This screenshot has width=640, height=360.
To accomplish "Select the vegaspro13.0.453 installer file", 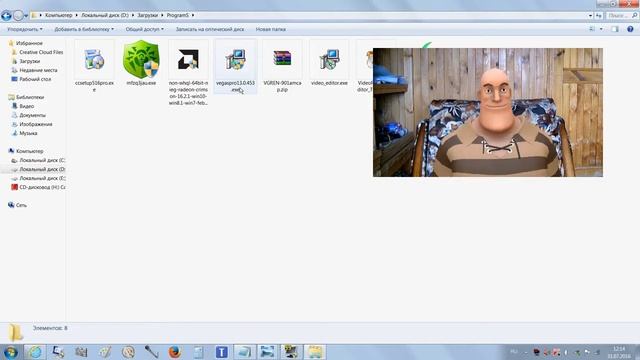I will (235, 67).
